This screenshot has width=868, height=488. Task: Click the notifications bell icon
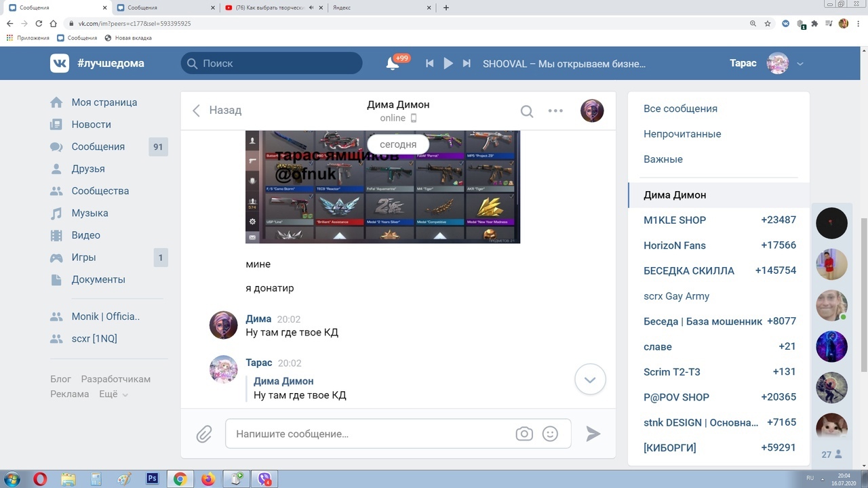pyautogui.click(x=393, y=63)
